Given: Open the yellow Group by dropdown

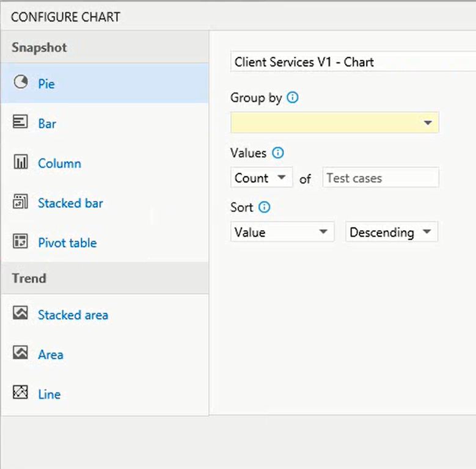Looking at the screenshot, I should (334, 122).
